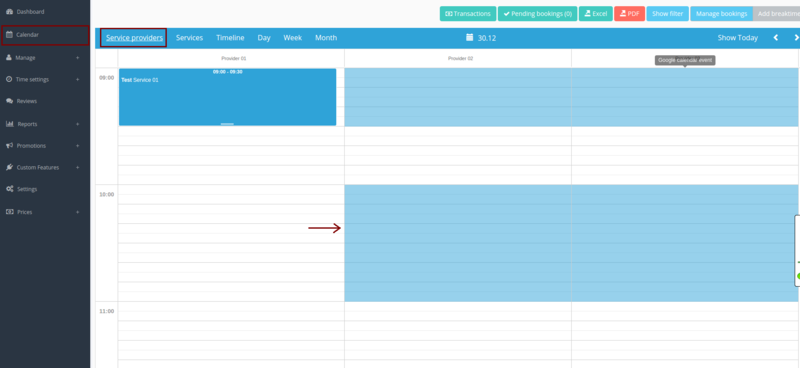
Task: Click the Settings gears icon
Action: [x=9, y=189]
